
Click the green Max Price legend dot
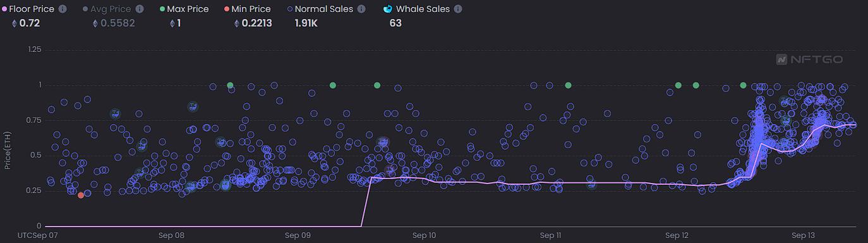[162, 9]
